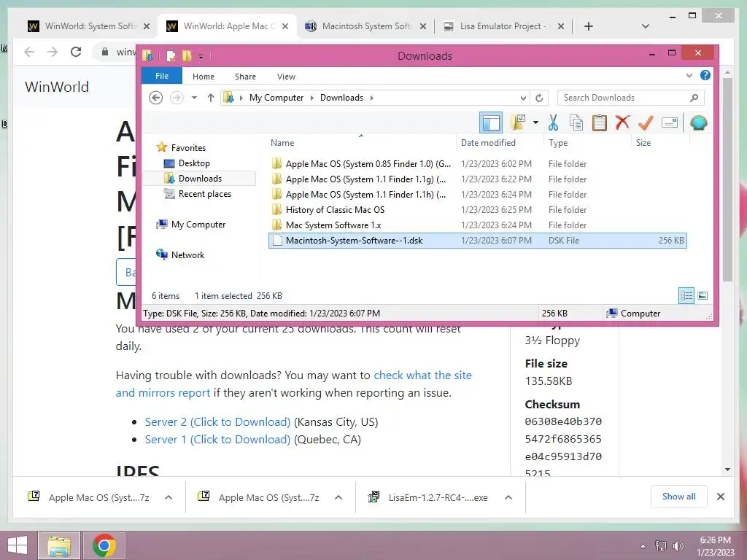Click the explorer Back arrow button

[156, 98]
